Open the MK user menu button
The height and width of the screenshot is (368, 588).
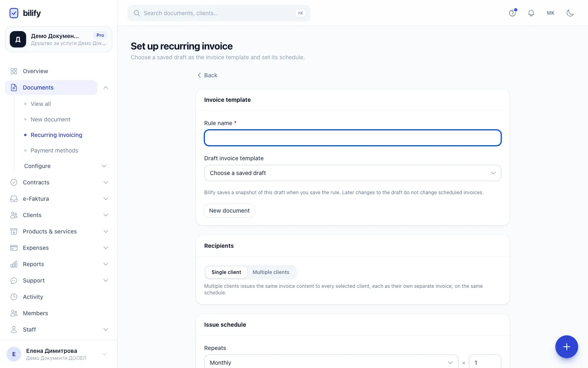tap(551, 13)
